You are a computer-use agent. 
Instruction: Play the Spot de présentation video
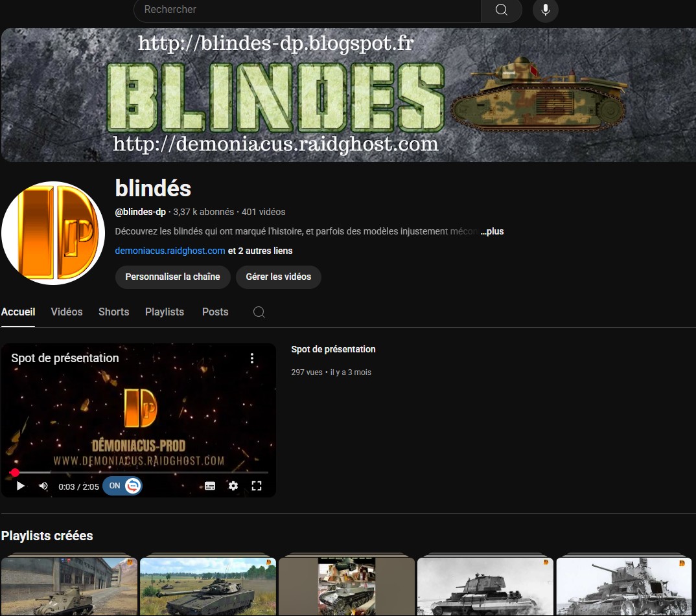click(x=21, y=486)
